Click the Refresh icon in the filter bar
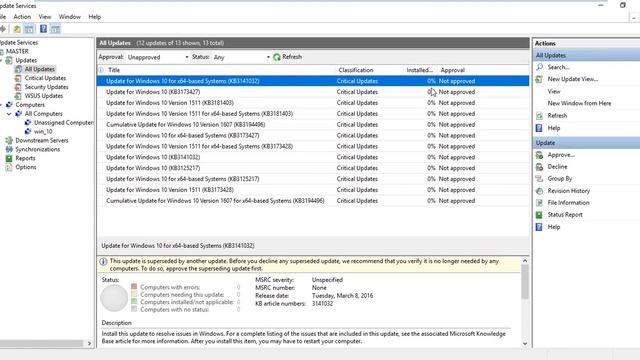Screen dimensions: 640x360 coord(277,57)
